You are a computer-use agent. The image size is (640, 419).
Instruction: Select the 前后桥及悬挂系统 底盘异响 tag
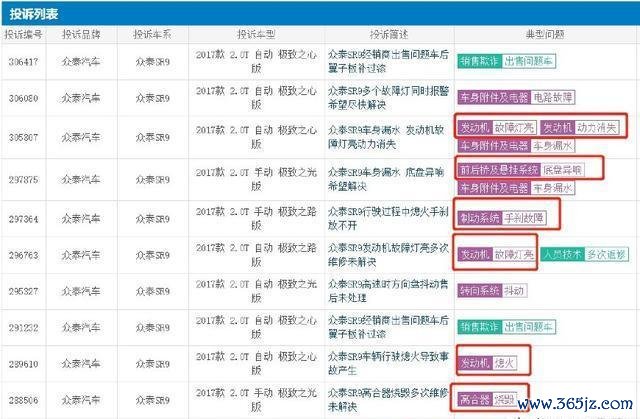point(521,170)
